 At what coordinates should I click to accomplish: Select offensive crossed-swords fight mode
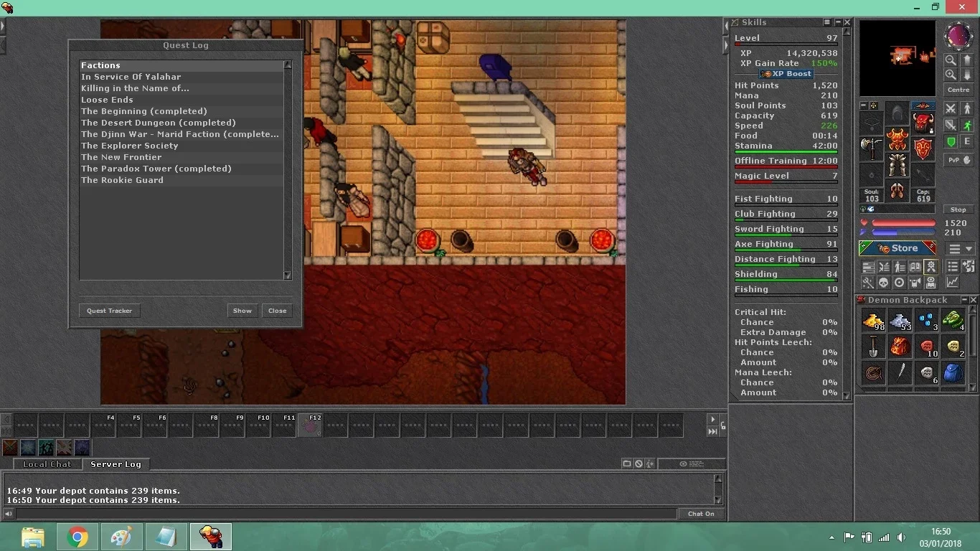(951, 108)
